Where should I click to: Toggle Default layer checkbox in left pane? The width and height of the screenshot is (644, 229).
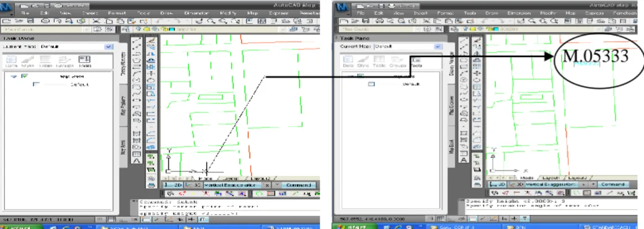point(37,85)
